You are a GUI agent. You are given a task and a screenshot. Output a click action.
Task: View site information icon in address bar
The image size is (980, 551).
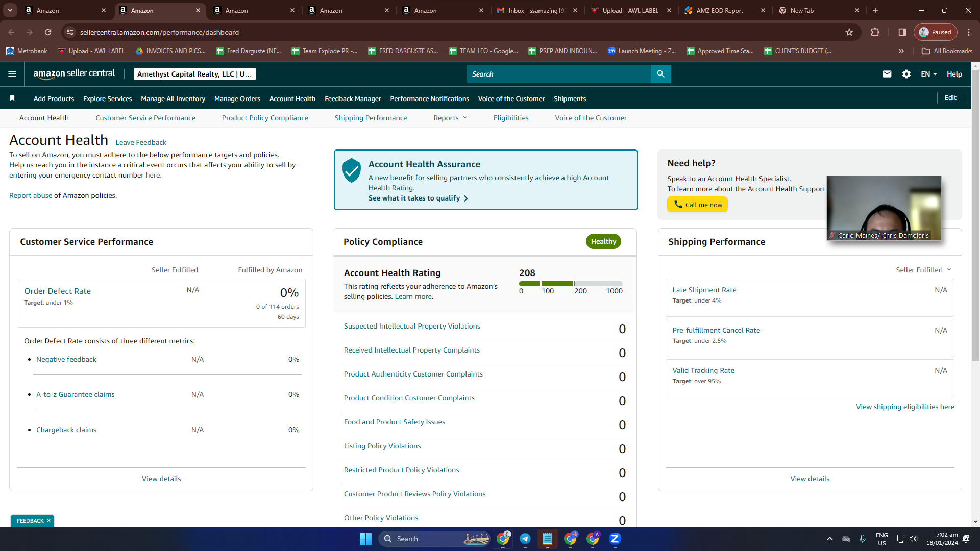[70, 32]
